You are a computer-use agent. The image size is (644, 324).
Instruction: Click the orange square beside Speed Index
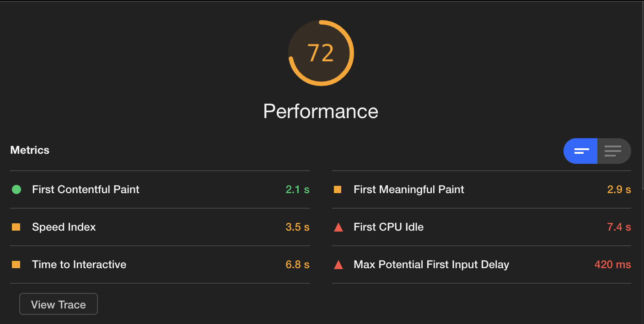16,227
